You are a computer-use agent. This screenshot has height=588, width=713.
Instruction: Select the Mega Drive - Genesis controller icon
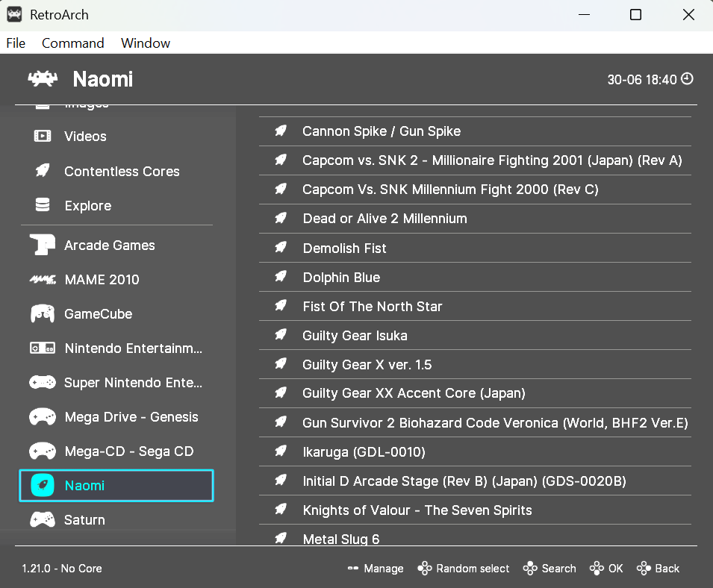43,416
